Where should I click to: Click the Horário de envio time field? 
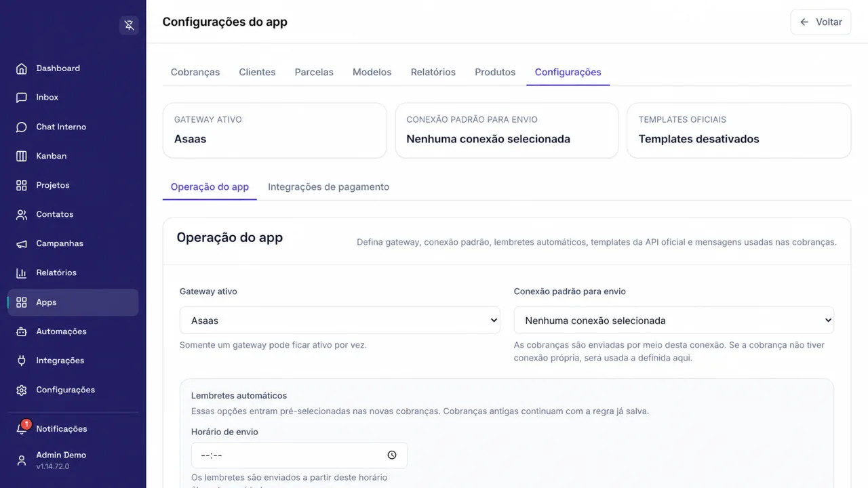click(299, 455)
